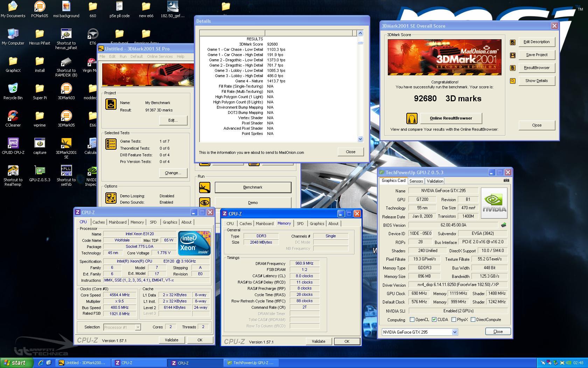Click Change... in Selected Tests

coord(173,173)
